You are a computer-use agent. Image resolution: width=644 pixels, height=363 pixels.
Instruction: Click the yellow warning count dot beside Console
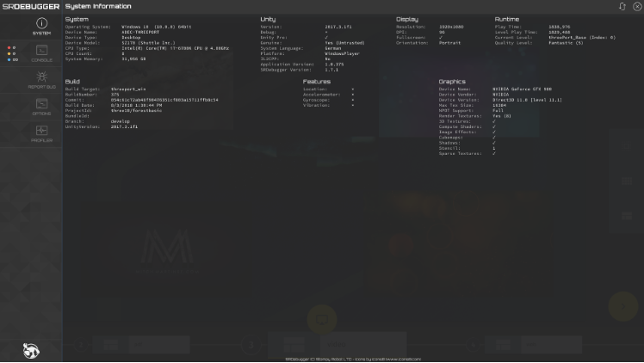pyautogui.click(x=9, y=53)
